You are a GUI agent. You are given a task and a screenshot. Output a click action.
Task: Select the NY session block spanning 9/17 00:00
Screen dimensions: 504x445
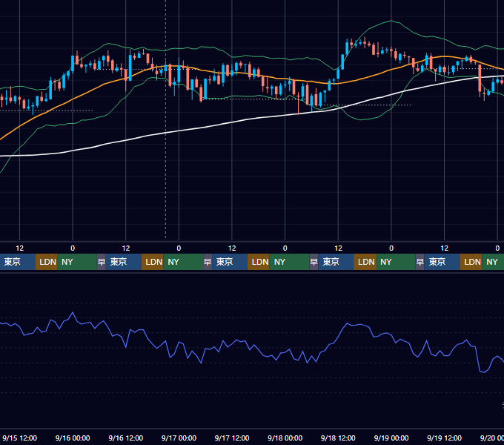(183, 262)
